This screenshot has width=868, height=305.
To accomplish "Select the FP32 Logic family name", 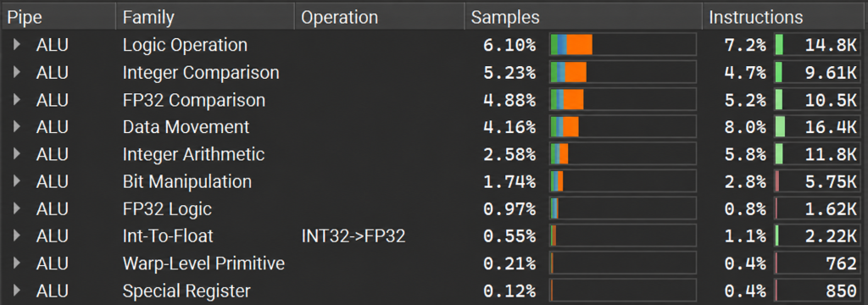I will coord(167,208).
